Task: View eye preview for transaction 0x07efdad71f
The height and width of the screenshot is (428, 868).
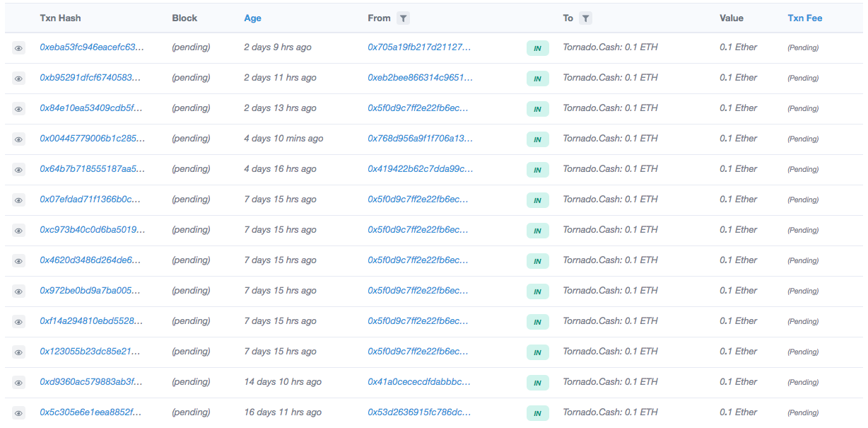Action: click(18, 200)
